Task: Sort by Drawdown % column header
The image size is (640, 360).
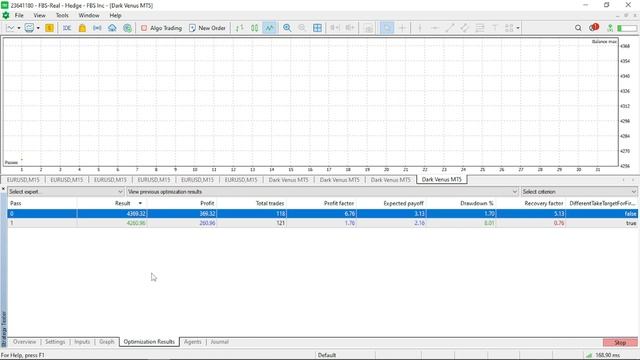Action: click(x=461, y=203)
